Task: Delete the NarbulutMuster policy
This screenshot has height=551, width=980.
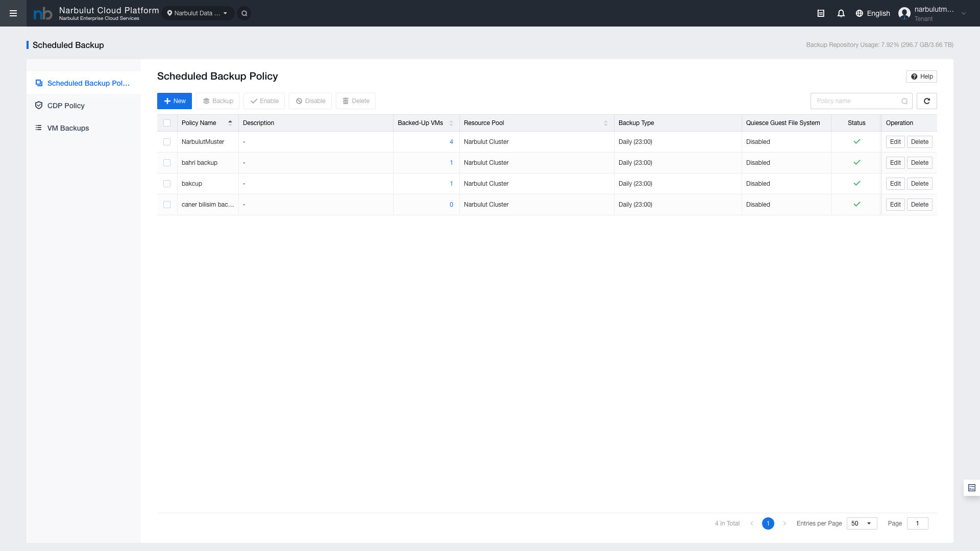Action: click(x=920, y=142)
